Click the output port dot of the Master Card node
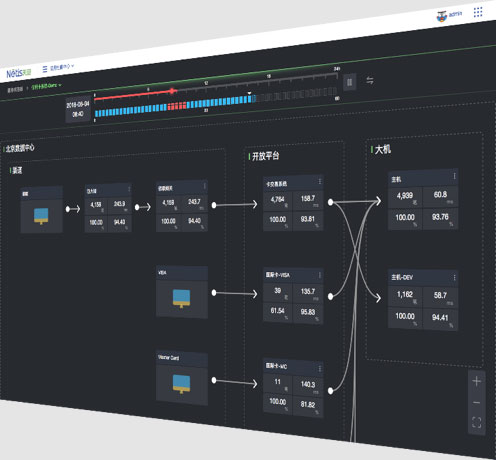 214,380
